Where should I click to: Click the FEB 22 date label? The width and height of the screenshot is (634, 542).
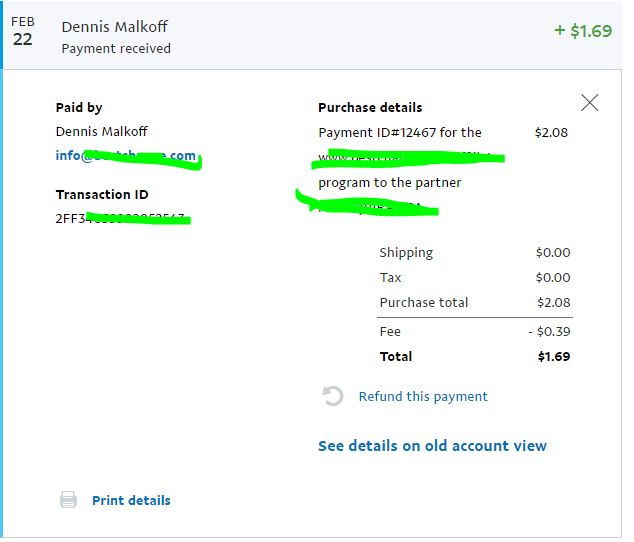(x=23, y=32)
